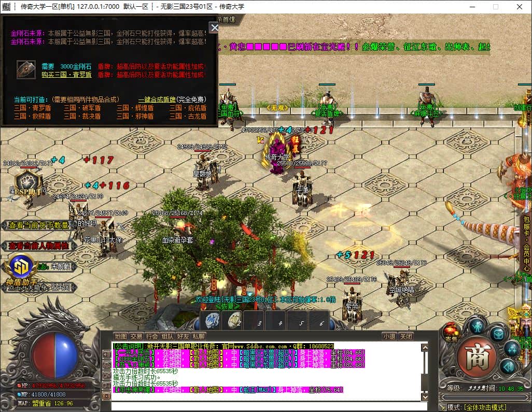Click player 空城绝唱
This screenshot has width=532, height=412.
point(402,288)
